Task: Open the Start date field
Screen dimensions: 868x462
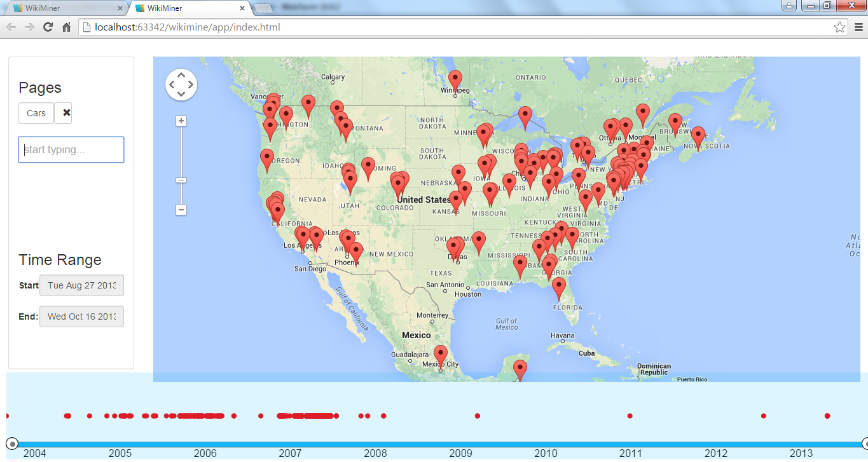Action: click(x=81, y=285)
